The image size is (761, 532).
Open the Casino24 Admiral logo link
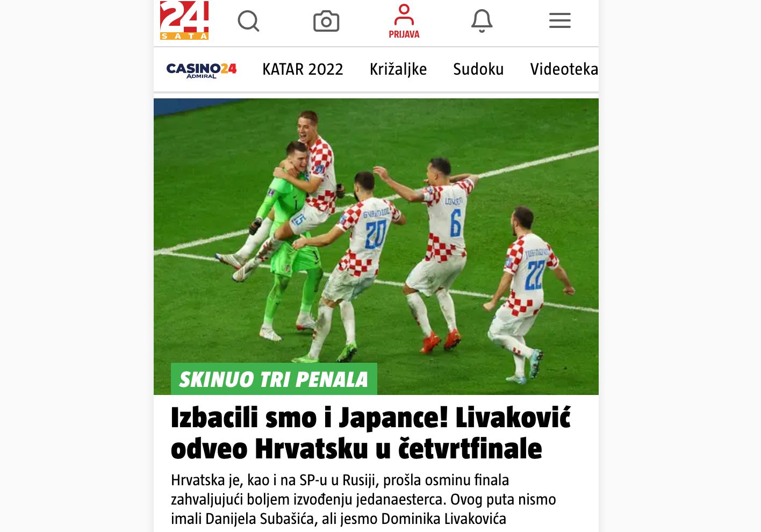click(202, 70)
